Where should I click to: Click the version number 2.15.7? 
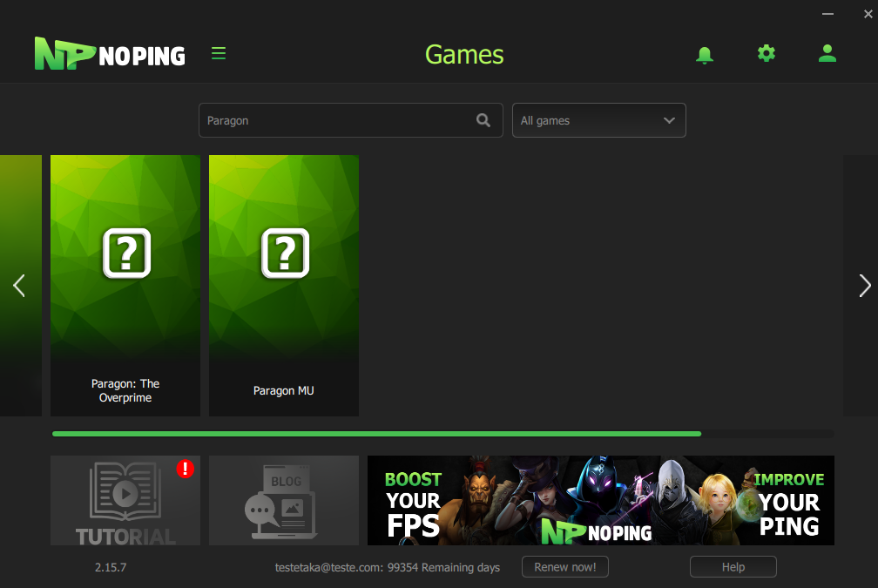tap(111, 567)
